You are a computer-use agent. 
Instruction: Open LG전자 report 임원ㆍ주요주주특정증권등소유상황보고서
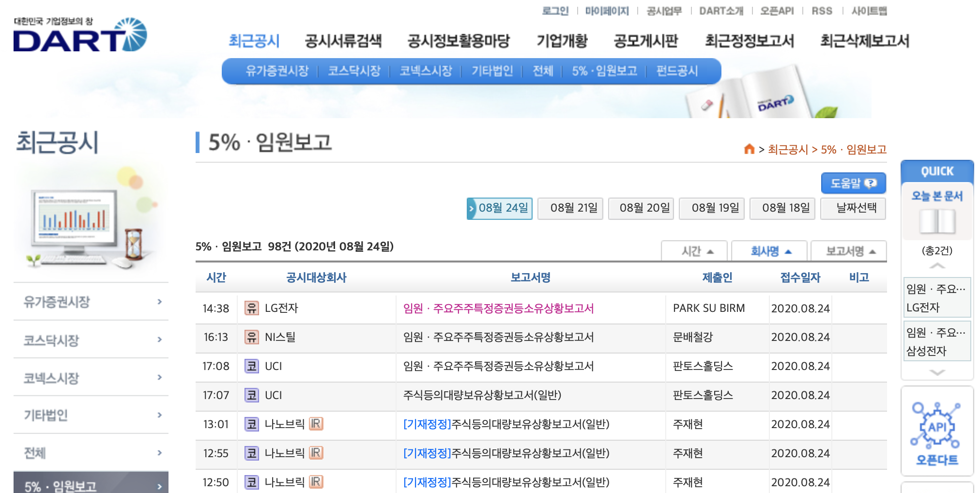(498, 308)
